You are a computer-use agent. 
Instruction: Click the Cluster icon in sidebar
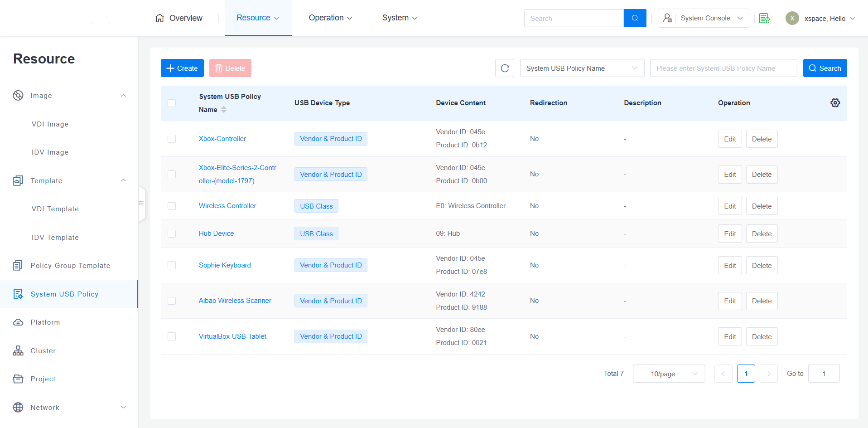[18, 351]
